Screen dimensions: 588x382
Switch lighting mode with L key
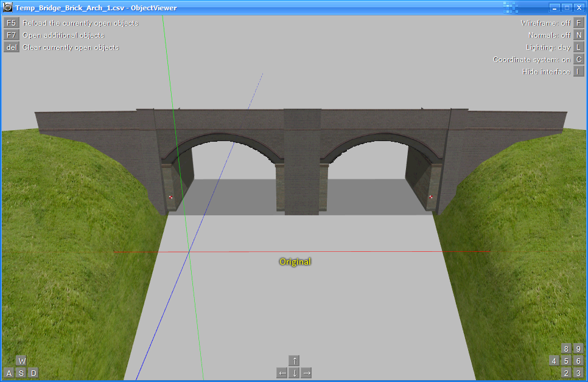click(x=579, y=47)
